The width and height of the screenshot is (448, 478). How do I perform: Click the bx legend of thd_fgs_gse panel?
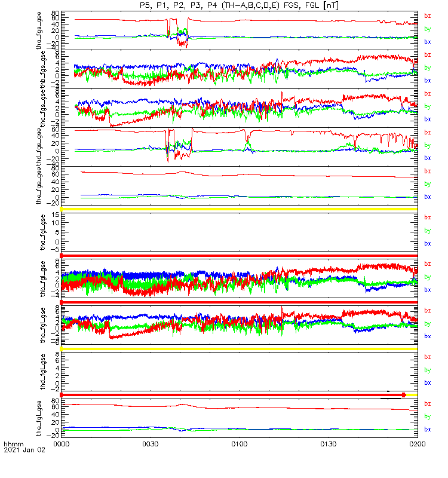428,158
